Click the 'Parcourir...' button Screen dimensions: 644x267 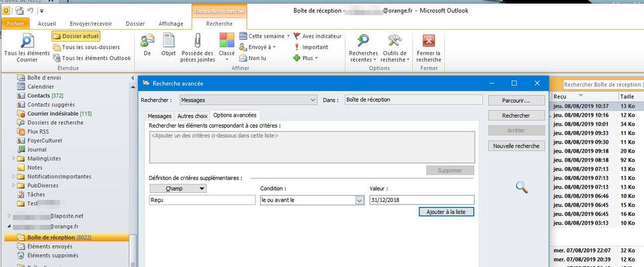[516, 101]
